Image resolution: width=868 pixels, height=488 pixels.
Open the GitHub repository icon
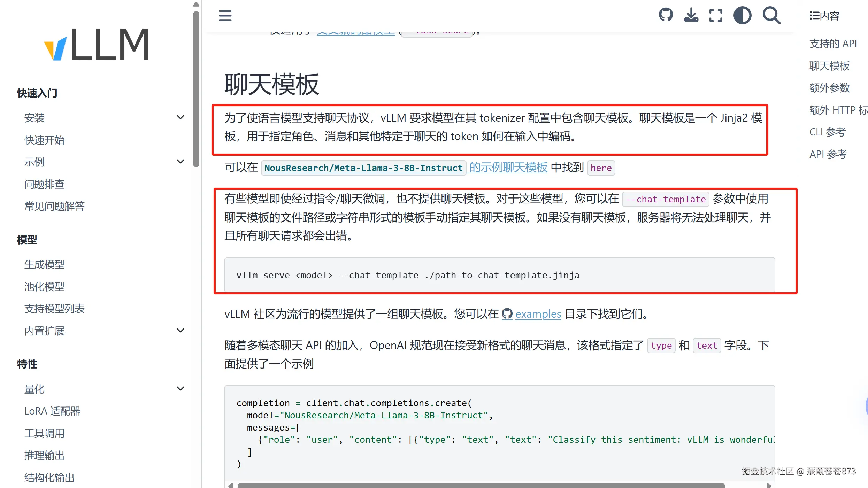[666, 15]
